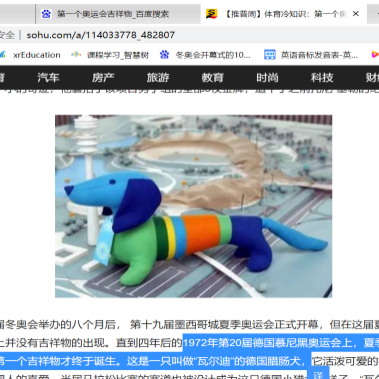The height and width of the screenshot is (379, 379).
Task: Click the Sohu favicon on the active tab
Action: click(211, 14)
